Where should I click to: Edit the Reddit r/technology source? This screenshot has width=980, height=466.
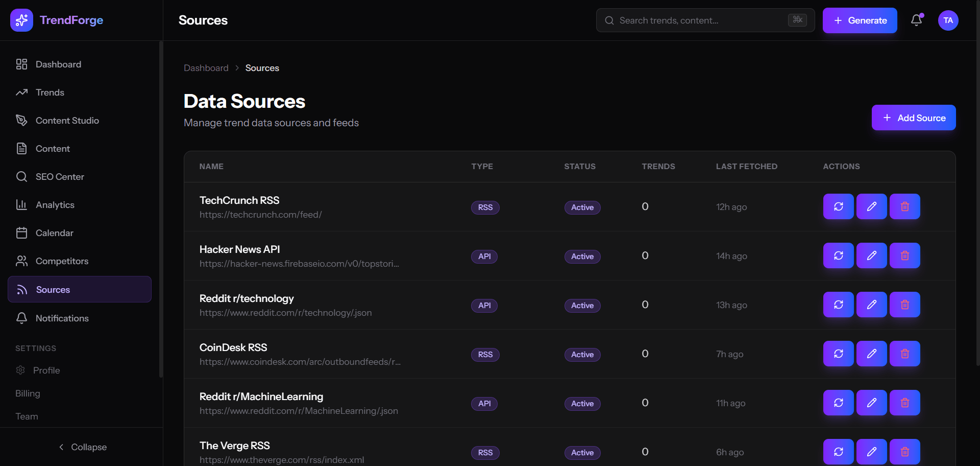(872, 305)
